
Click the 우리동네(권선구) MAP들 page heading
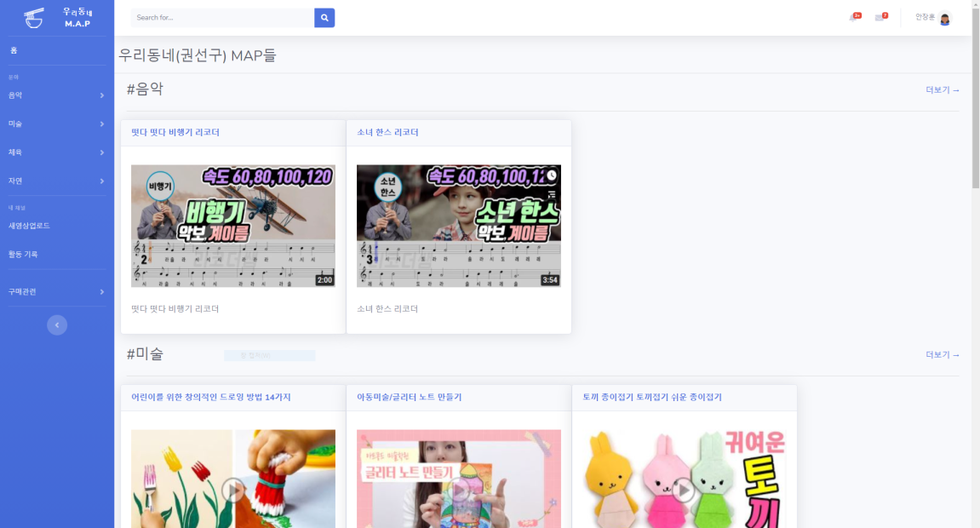click(x=198, y=55)
